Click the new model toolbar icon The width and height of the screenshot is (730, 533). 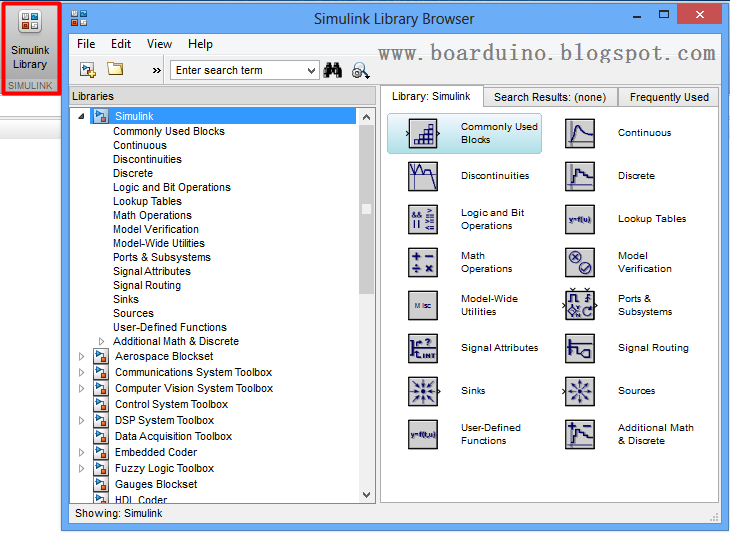tap(88, 70)
